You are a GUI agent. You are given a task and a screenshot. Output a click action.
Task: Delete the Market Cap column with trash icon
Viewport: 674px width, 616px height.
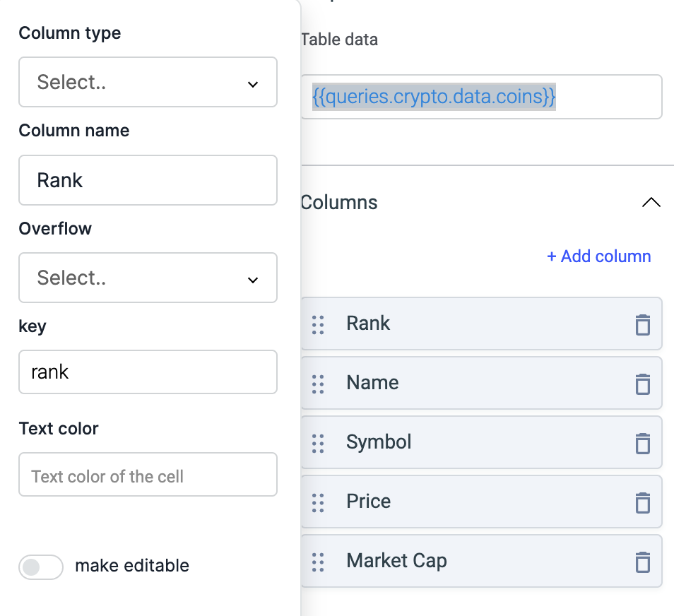tap(643, 562)
